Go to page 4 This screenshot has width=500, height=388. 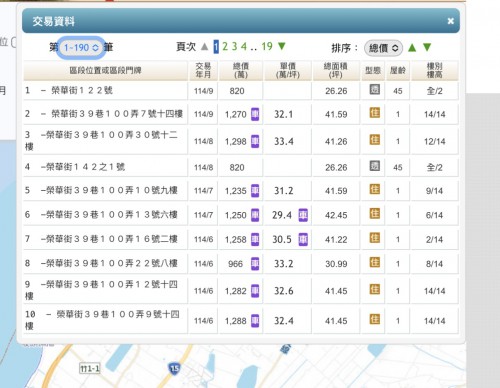[244, 46]
